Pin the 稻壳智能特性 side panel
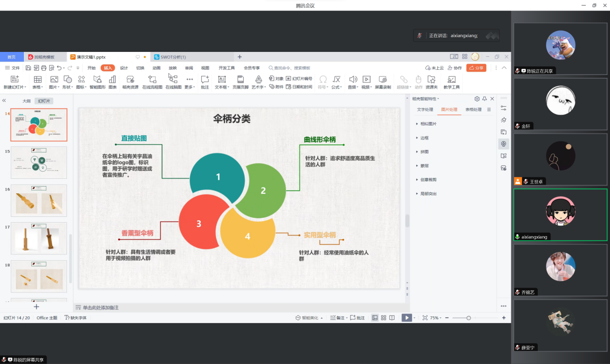 484,99
